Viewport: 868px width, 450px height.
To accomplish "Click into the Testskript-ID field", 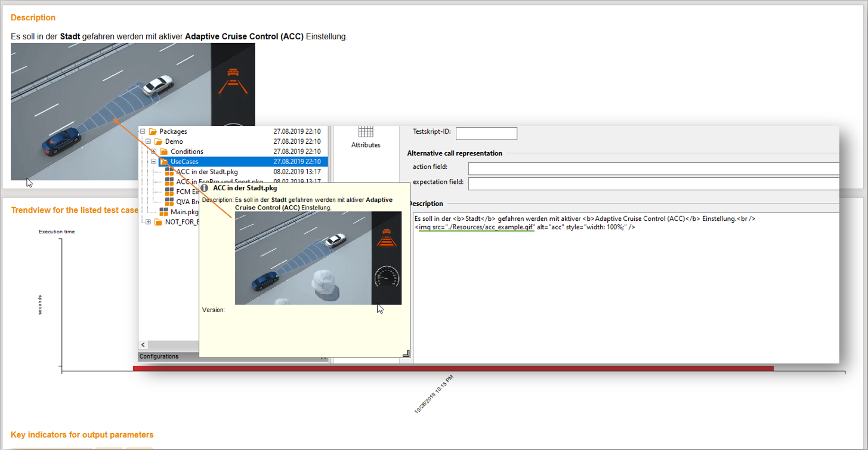I will (486, 133).
